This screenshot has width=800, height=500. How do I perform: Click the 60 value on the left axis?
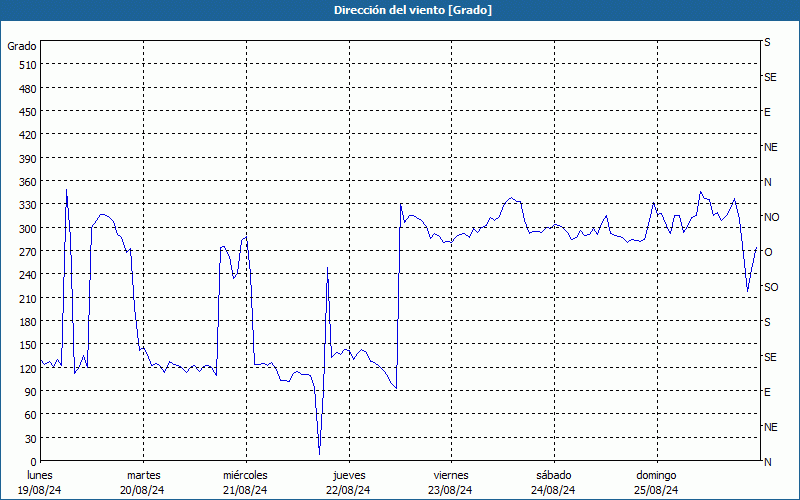coord(31,415)
